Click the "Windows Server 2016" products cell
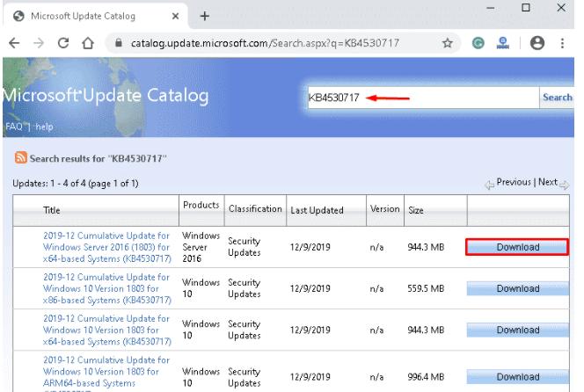Viewport: 584px width, 392px height. coord(201,247)
